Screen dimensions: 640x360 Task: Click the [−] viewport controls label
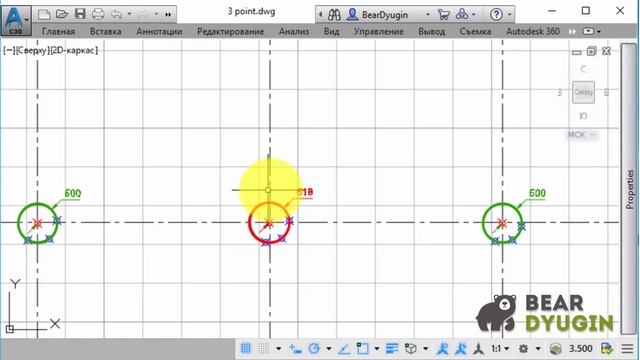[9, 51]
